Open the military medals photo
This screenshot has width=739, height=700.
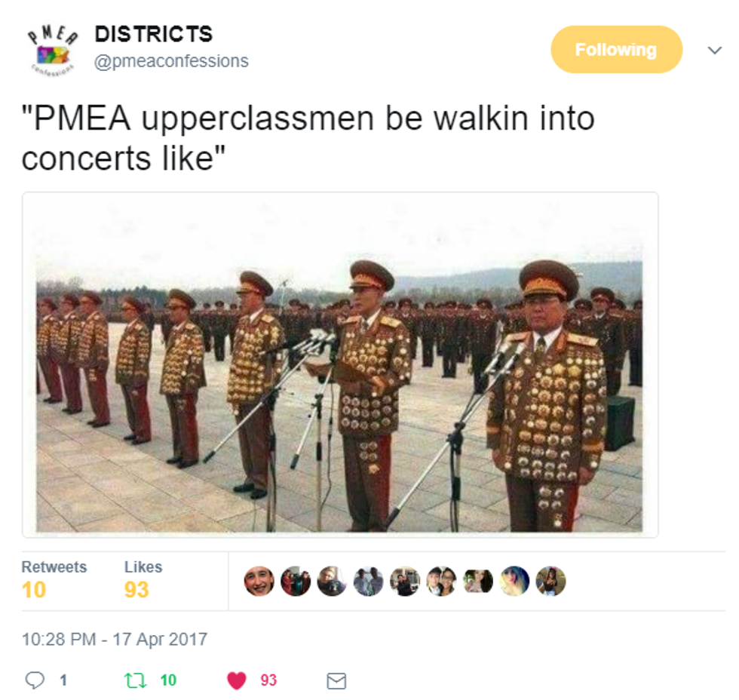[x=340, y=364]
